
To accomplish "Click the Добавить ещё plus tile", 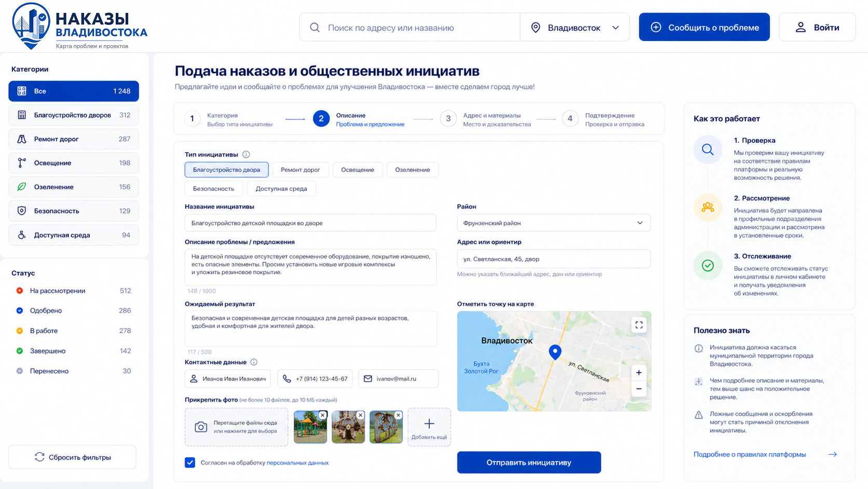I will tap(429, 427).
